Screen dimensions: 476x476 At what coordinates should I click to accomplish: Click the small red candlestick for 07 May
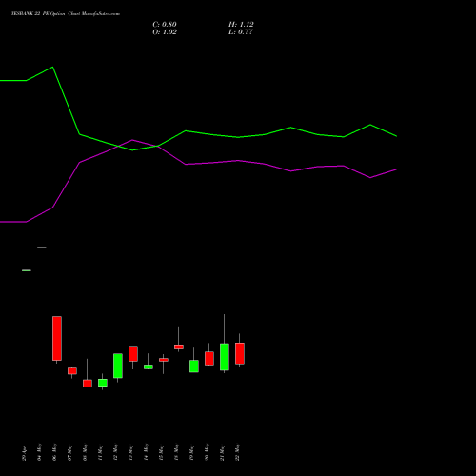tap(72, 371)
